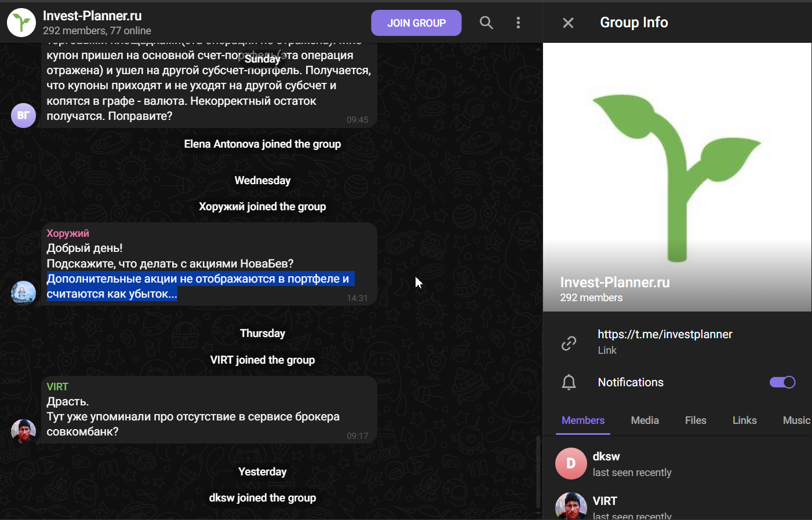Screen dimensions: 812x520
Task: Click the 09:45 message timestamp
Action: tap(357, 120)
